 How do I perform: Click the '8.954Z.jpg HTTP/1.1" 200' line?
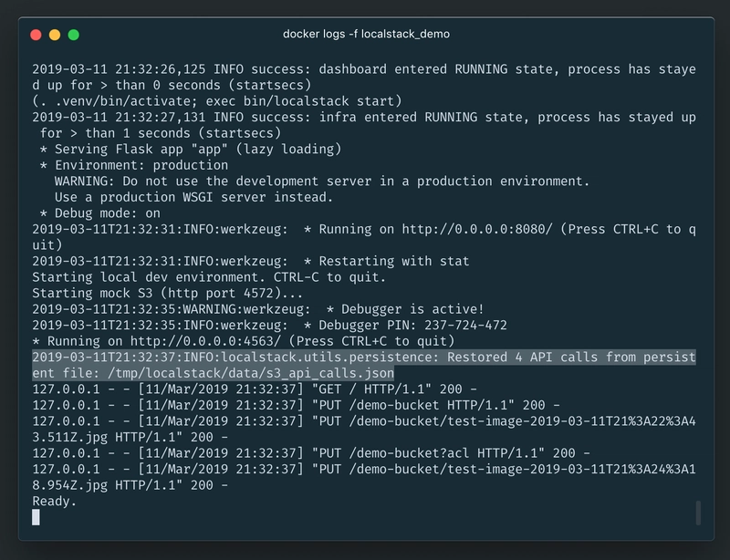130,485
